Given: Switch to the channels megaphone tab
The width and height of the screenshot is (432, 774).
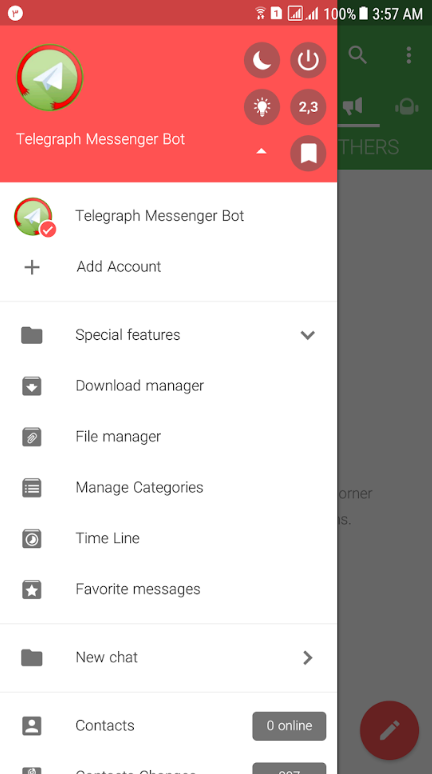Looking at the screenshot, I should (353, 106).
